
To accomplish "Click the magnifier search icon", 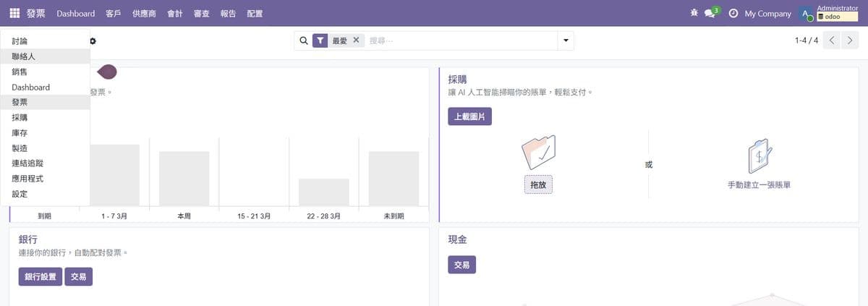I will (304, 41).
